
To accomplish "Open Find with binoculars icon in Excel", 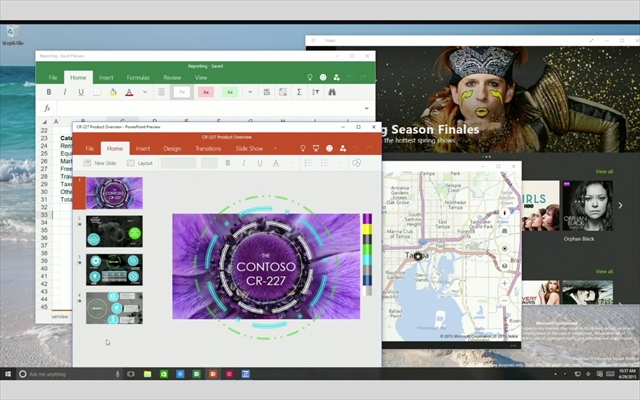I will point(332,92).
